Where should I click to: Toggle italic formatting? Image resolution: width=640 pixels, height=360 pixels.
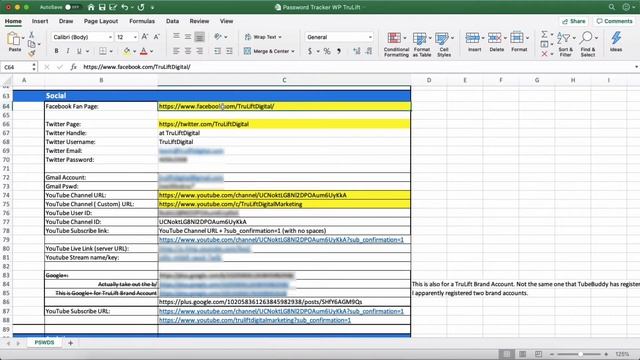pos(67,51)
